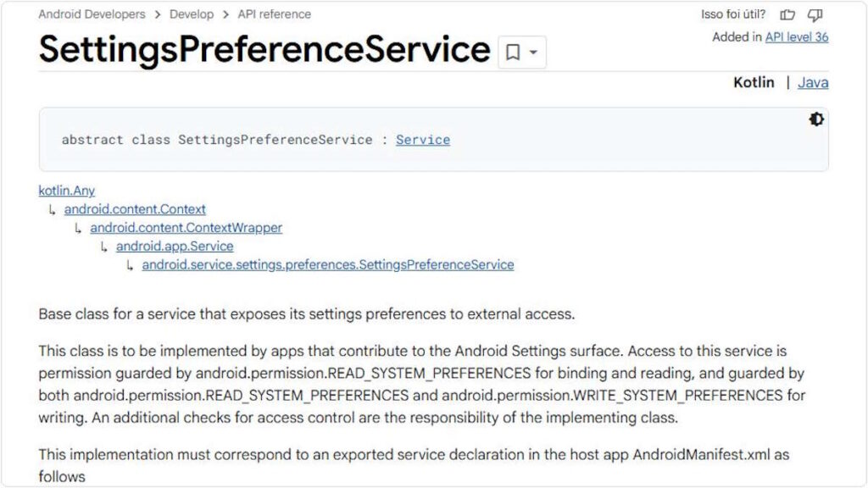Toggle dark theme for the code block
This screenshot has width=868, height=488.
816,119
